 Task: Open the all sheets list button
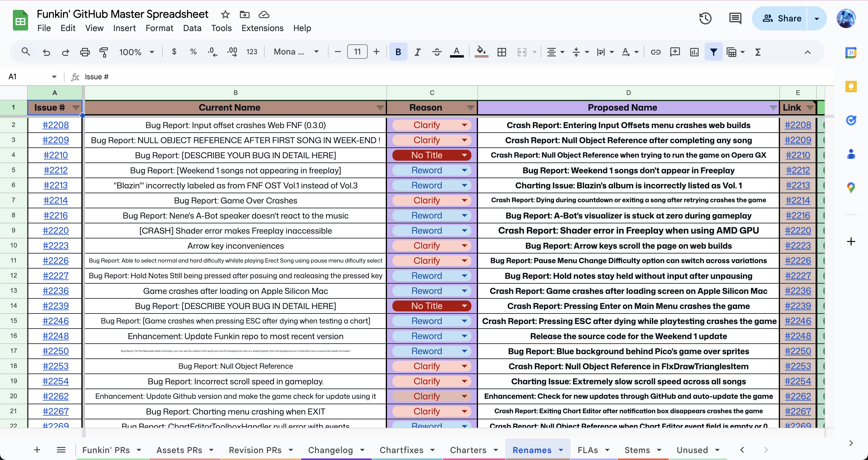(x=61, y=449)
